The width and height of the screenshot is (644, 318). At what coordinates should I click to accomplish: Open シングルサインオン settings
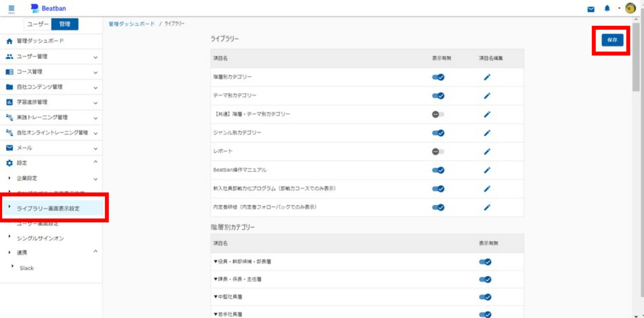pyautogui.click(x=40, y=238)
